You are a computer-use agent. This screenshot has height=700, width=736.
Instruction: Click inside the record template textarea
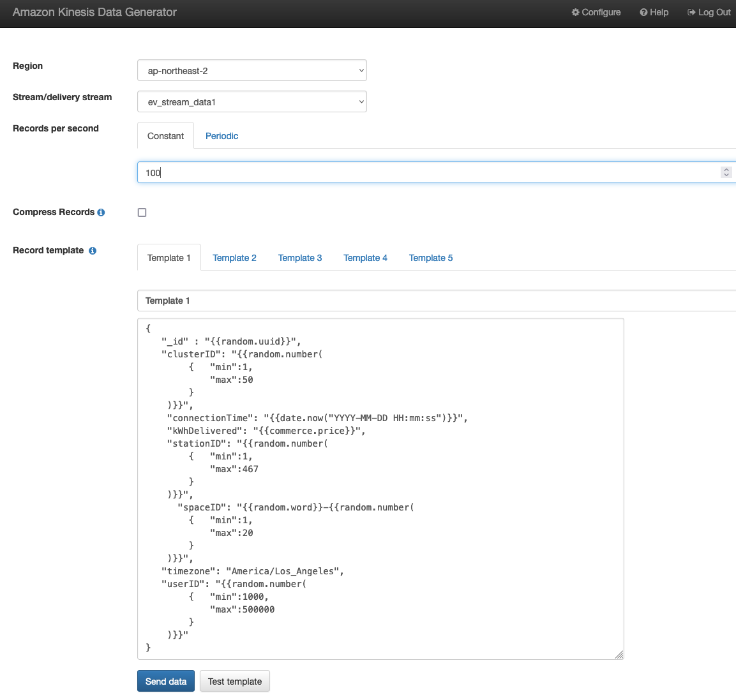point(380,489)
